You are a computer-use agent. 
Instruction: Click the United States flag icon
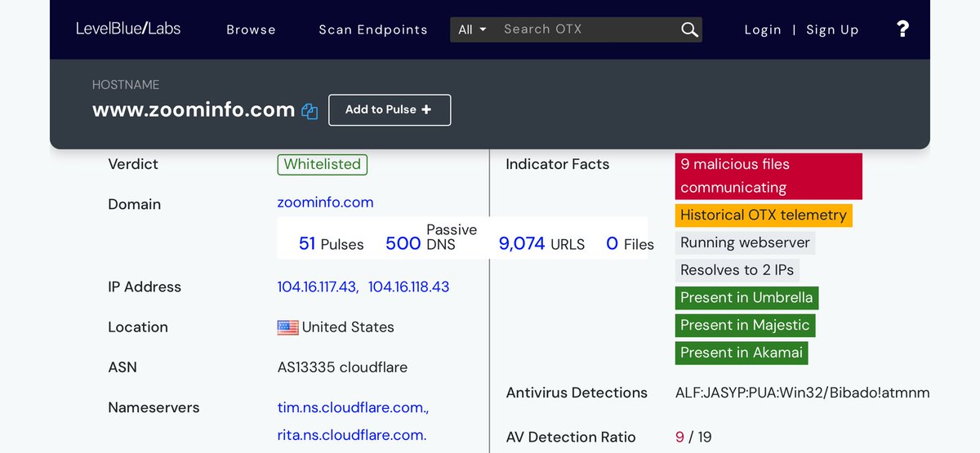tap(287, 327)
